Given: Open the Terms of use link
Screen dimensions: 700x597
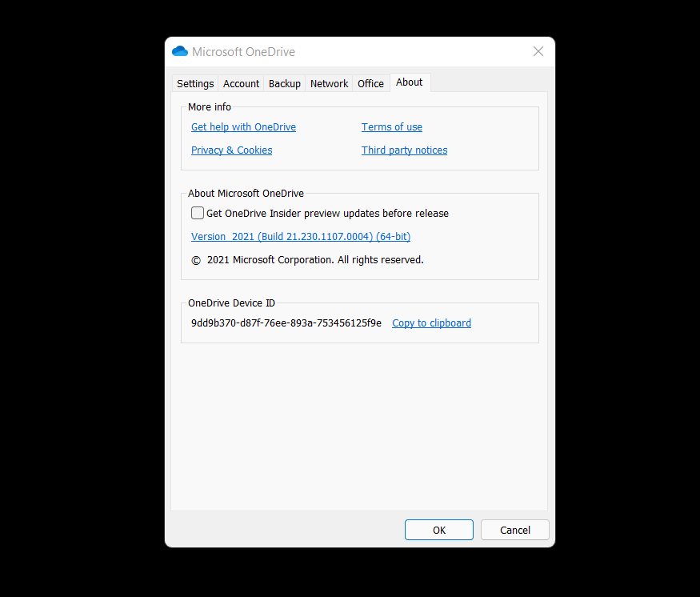Looking at the screenshot, I should click(392, 126).
